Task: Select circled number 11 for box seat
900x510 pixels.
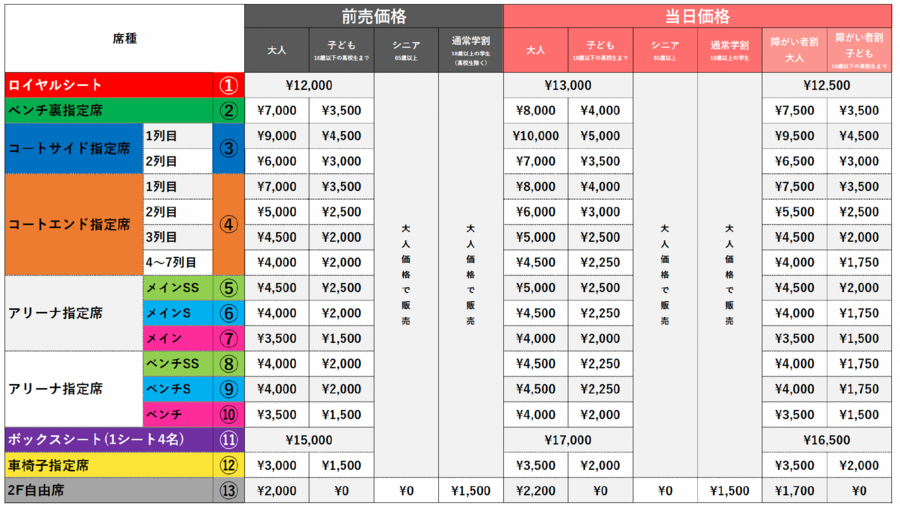Action: coord(229,440)
